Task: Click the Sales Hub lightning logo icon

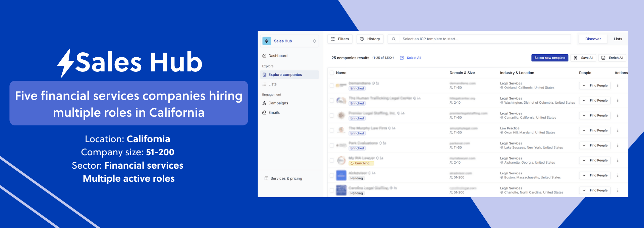Action: 267,41
